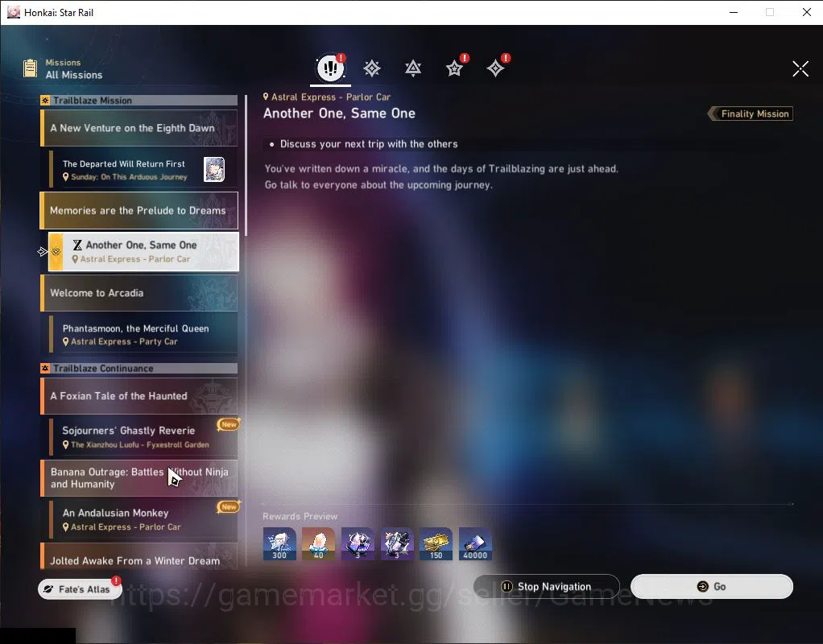The height and width of the screenshot is (644, 823).
Task: Expand the Welcome to Arcadia mission group
Action: pyautogui.click(x=139, y=293)
